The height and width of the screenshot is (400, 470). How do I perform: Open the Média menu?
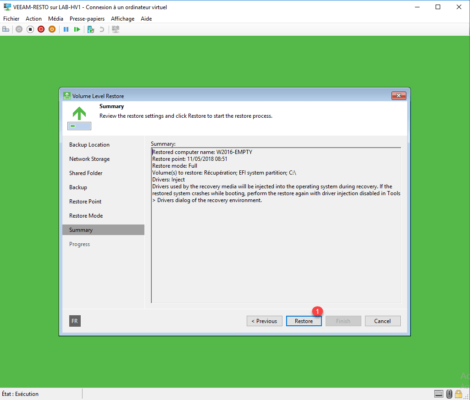(55, 19)
